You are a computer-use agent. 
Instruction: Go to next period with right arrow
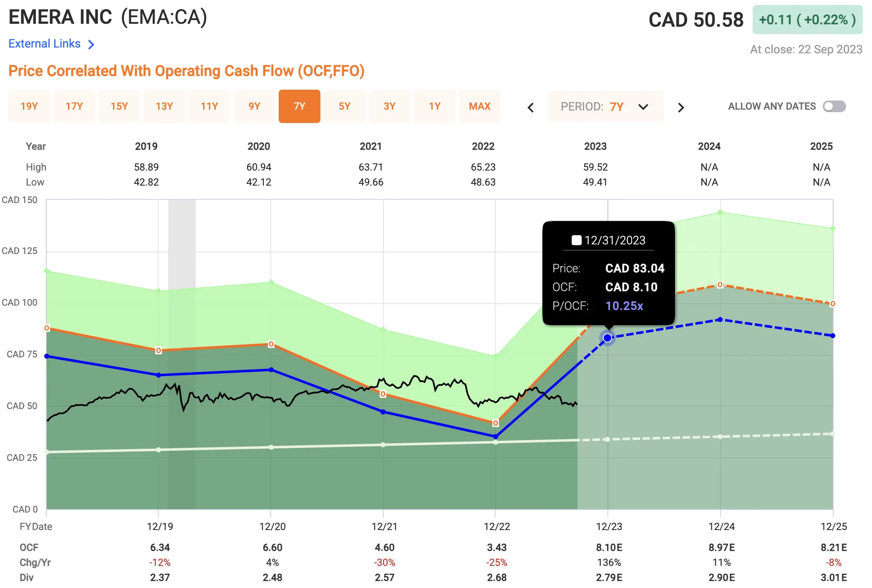pyautogui.click(x=681, y=108)
